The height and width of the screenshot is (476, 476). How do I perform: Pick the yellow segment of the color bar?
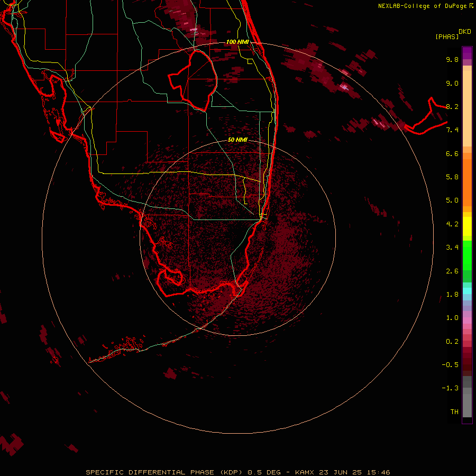pyautogui.click(x=467, y=226)
